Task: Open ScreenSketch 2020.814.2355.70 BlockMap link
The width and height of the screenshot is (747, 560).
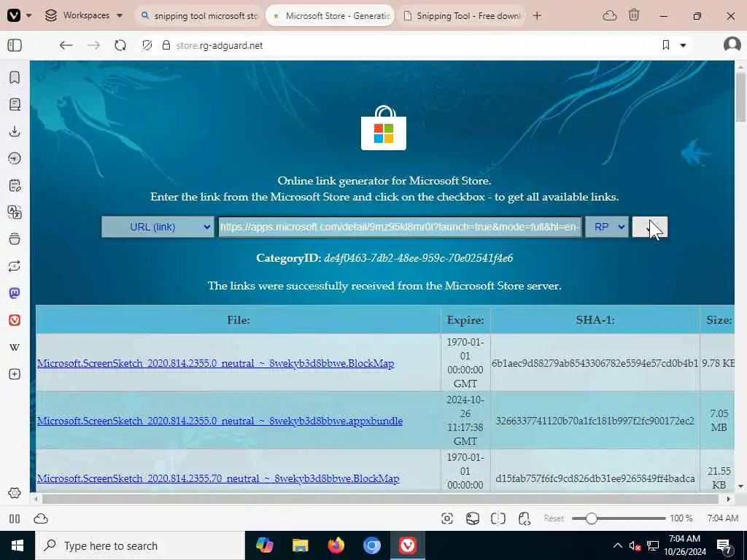Action: tap(218, 478)
